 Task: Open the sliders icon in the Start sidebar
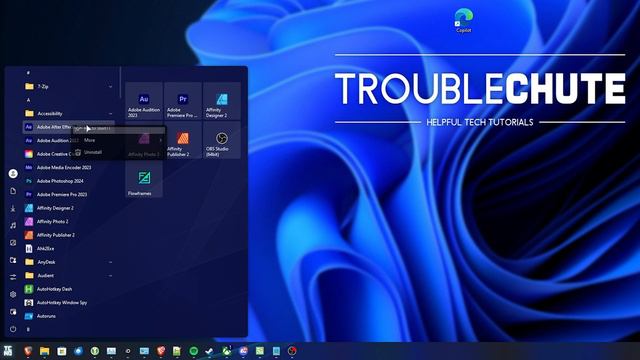pyautogui.click(x=13, y=277)
